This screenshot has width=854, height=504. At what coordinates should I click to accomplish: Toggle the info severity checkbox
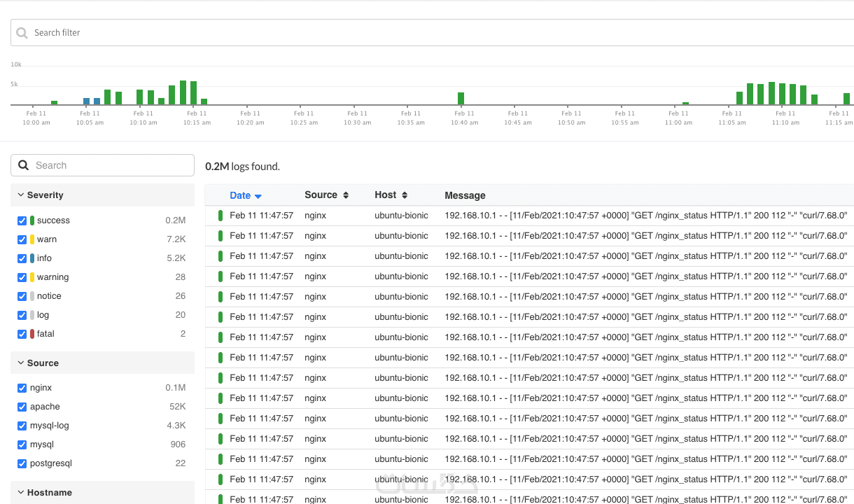pyautogui.click(x=22, y=258)
